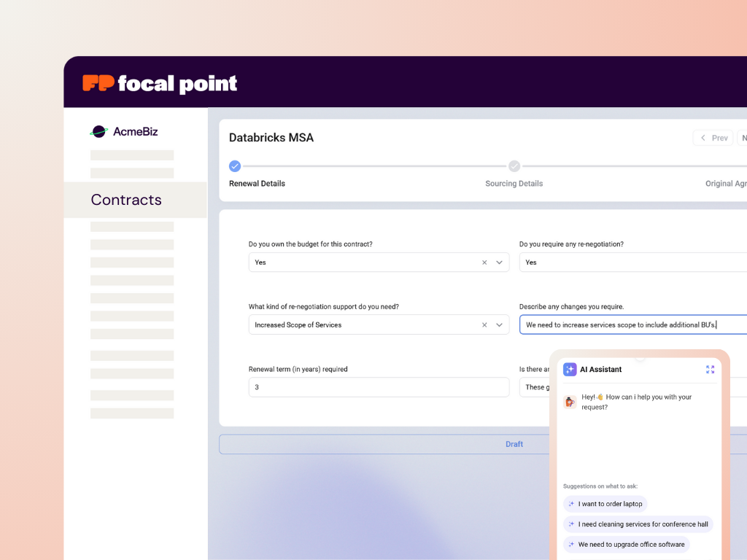Viewport: 747px width, 560px height.
Task: Click the AI Assistant sparkle icon
Action: point(570,370)
